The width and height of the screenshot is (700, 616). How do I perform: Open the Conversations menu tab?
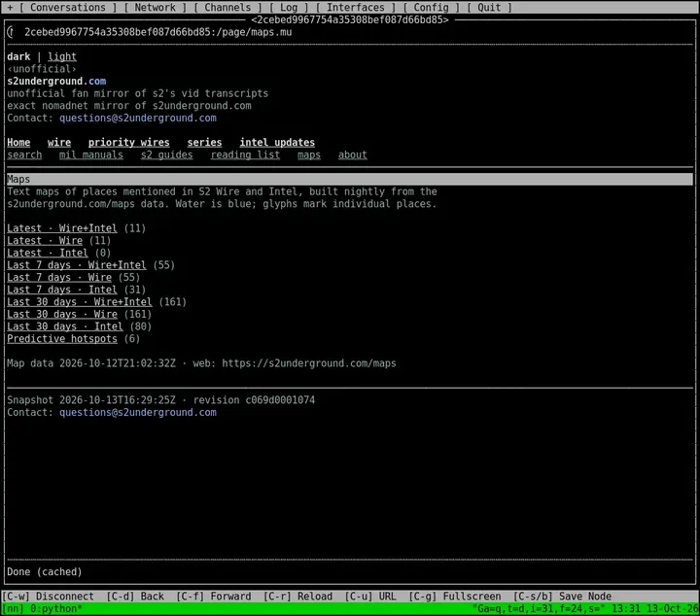click(x=68, y=8)
